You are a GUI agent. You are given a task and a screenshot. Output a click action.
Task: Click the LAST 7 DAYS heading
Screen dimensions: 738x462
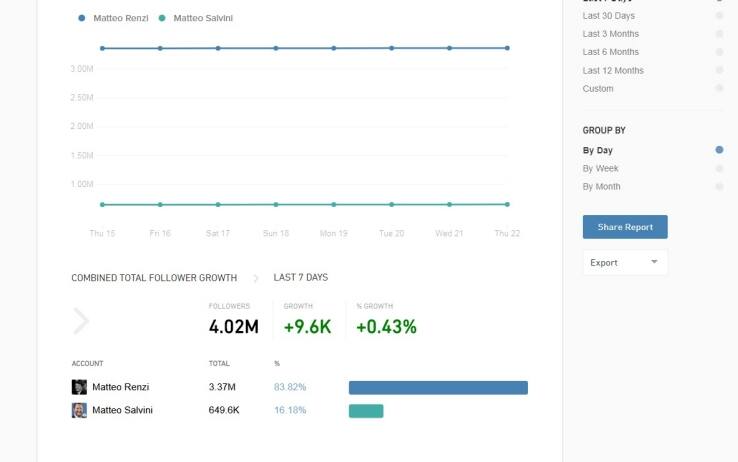pyautogui.click(x=301, y=278)
